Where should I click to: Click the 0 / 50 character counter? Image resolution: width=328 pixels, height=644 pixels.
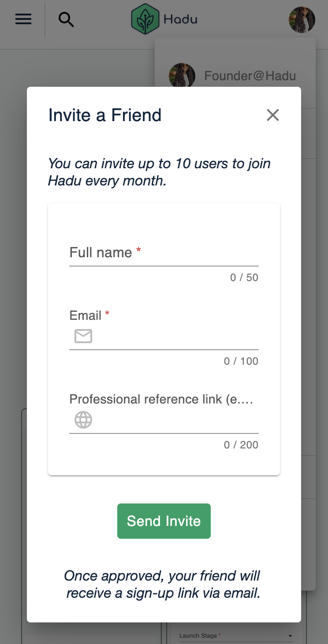[244, 278]
